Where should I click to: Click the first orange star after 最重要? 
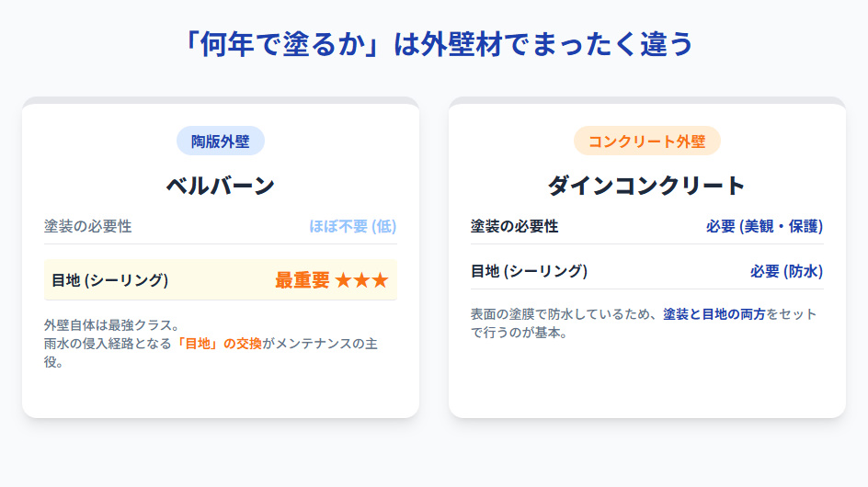tap(343, 280)
